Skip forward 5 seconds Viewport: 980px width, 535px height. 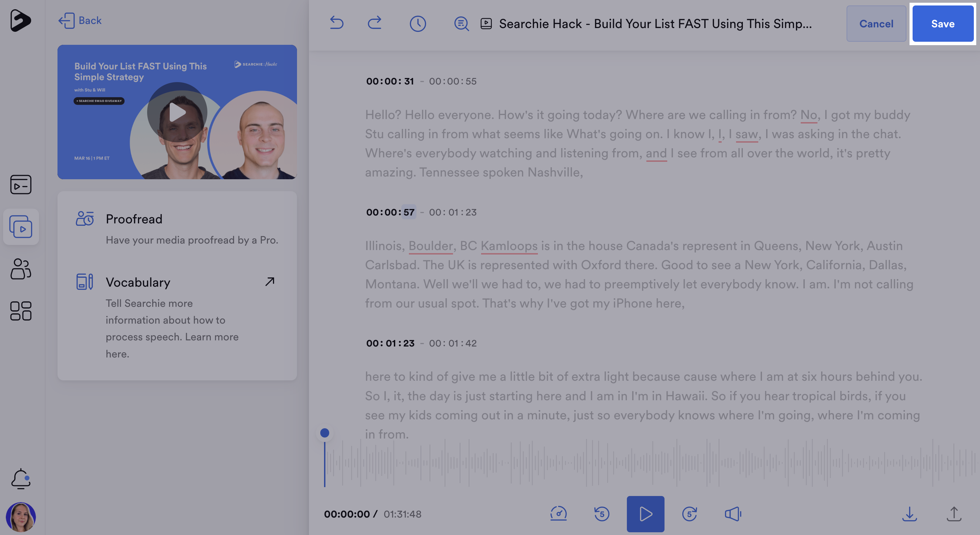tap(689, 514)
